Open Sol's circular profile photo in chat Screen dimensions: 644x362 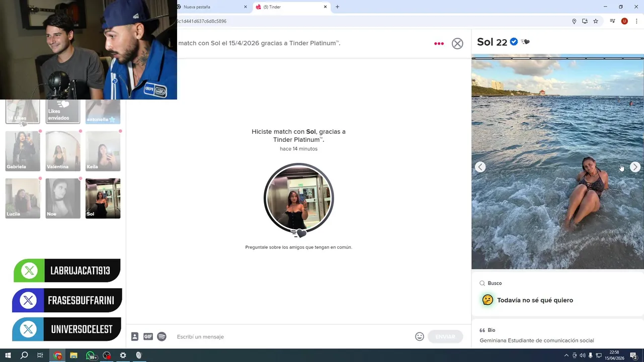[x=299, y=198]
